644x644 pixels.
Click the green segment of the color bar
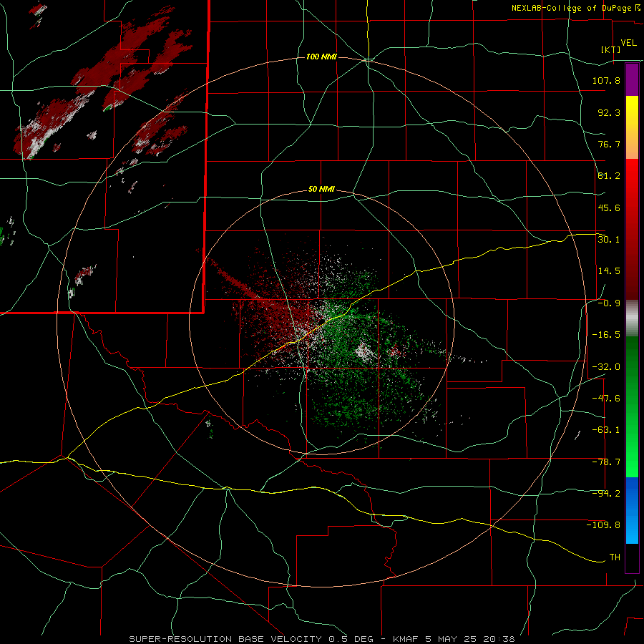click(632, 406)
